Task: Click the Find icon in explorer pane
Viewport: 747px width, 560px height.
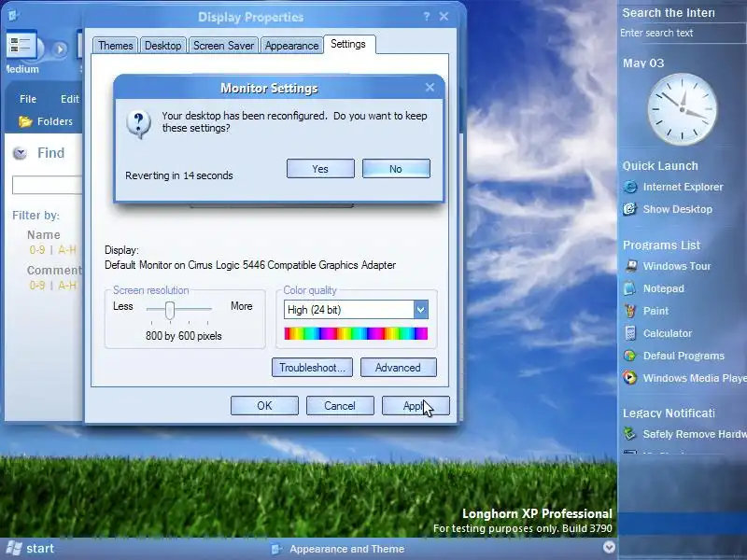Action: tap(20, 153)
